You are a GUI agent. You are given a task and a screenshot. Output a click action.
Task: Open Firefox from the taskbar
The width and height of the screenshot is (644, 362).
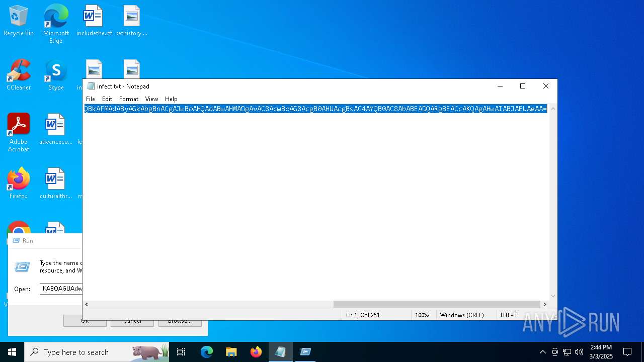tap(256, 352)
